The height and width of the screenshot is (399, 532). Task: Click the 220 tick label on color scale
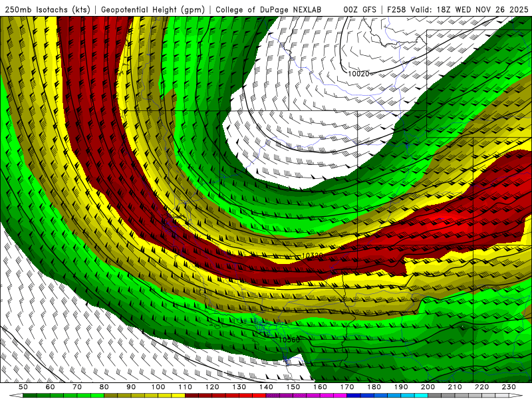pyautogui.click(x=481, y=387)
